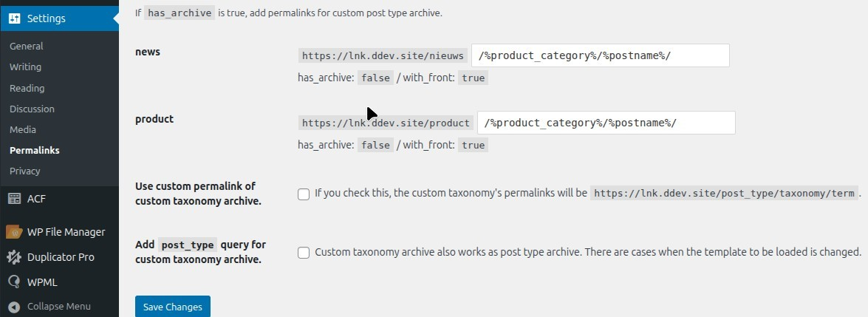Open the General settings page

27,46
